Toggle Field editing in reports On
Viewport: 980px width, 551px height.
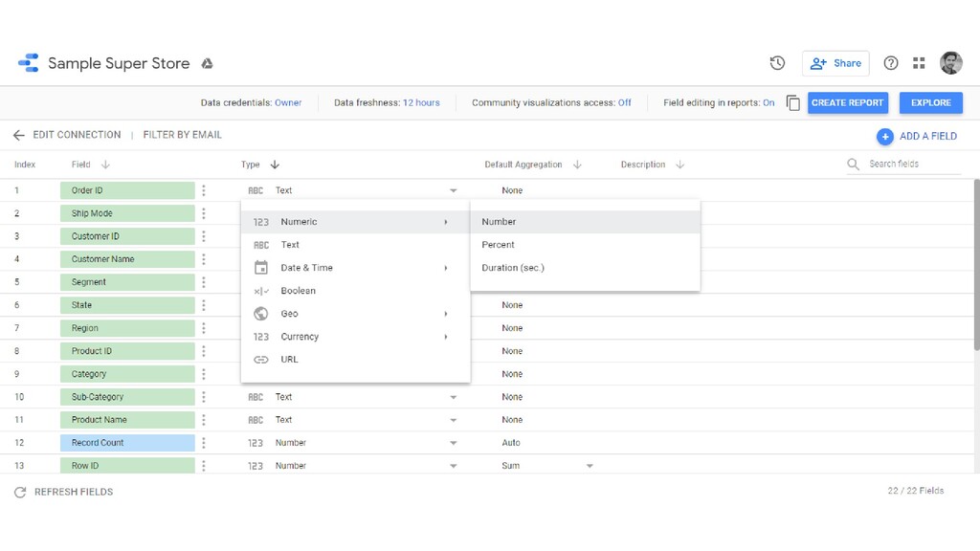[768, 103]
